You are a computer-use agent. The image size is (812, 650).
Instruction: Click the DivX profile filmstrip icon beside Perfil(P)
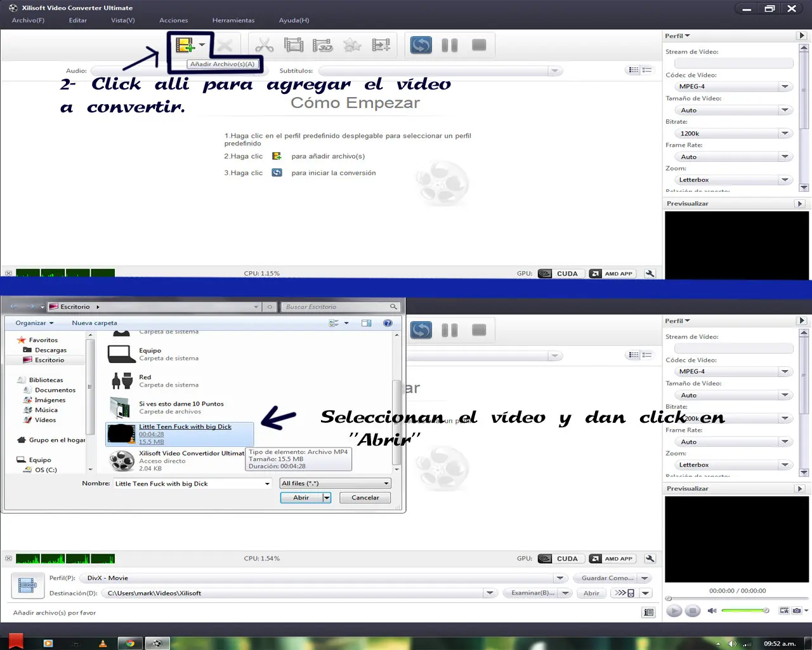27,585
